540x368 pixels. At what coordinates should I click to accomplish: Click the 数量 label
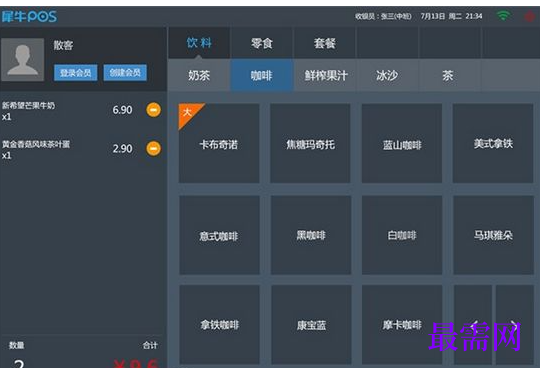point(16,345)
